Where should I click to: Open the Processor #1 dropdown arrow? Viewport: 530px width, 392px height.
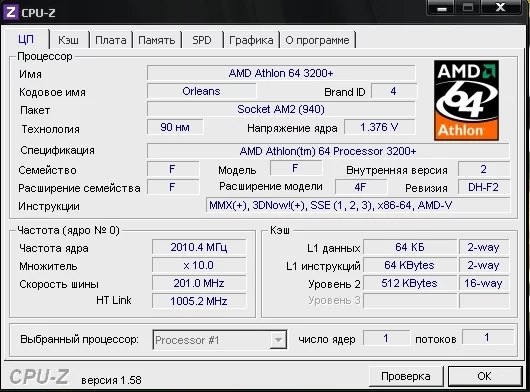(x=278, y=340)
